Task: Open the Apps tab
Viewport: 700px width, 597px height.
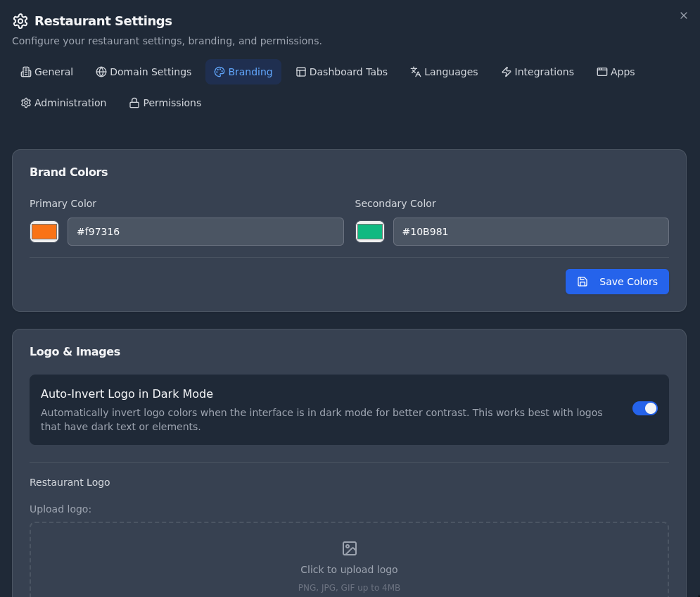Action: pos(616,72)
